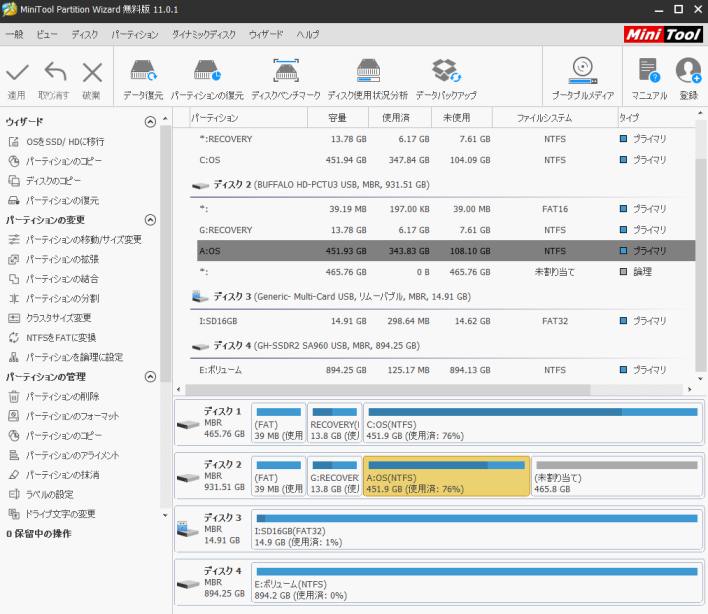Click Disk 2 BUFFALO HD-PCTU3 header
708x614 pixels.
point(311,185)
